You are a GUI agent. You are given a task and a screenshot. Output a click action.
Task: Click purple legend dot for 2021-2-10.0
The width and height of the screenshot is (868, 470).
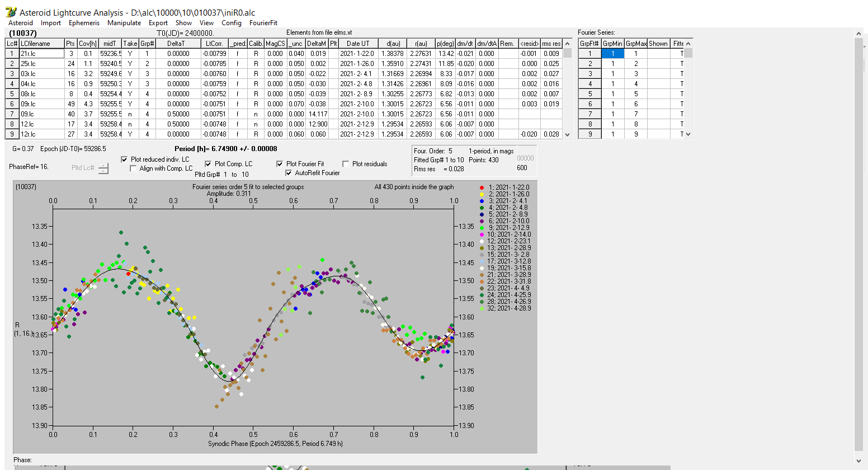click(x=482, y=221)
